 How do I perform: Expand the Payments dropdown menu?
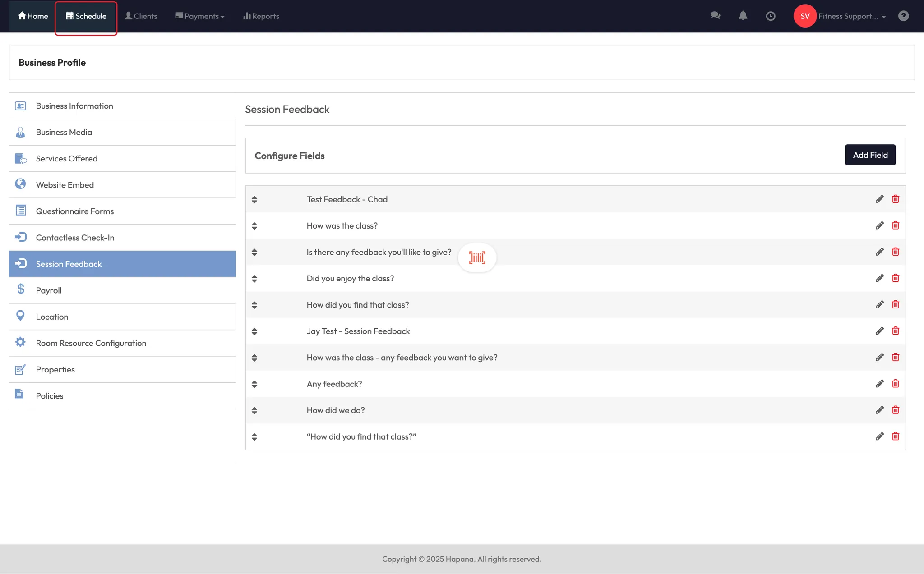pos(200,16)
